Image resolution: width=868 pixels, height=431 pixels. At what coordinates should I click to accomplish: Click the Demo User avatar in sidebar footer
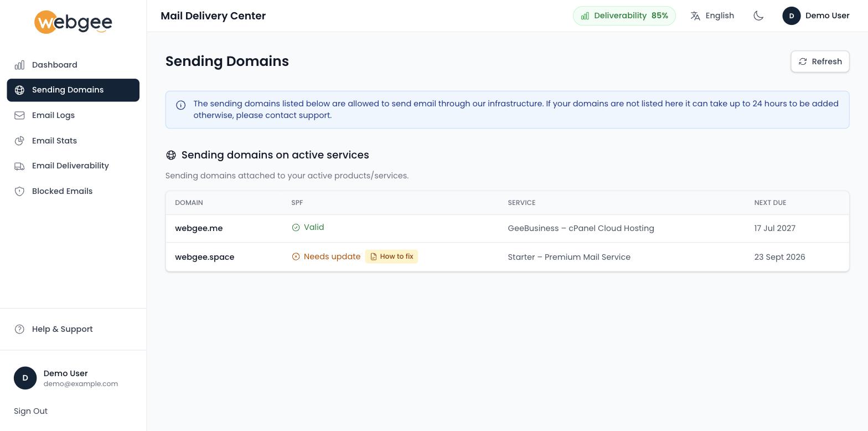click(25, 378)
